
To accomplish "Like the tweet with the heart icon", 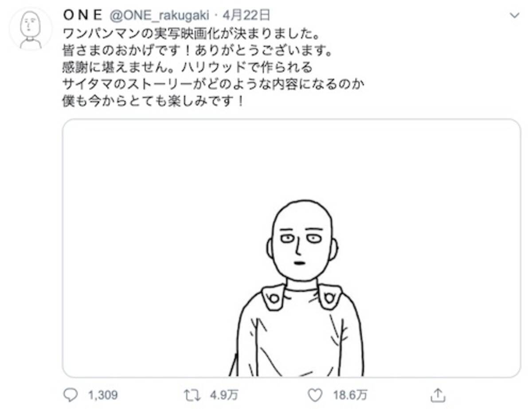I will [314, 394].
